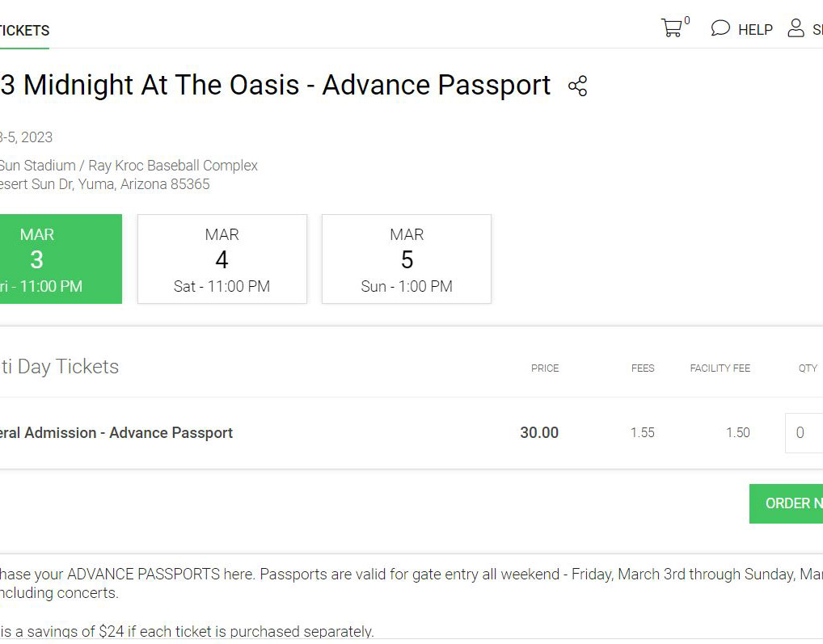Select the Mar 4 Saturday date tile
The width and height of the screenshot is (823, 644).
[222, 259]
